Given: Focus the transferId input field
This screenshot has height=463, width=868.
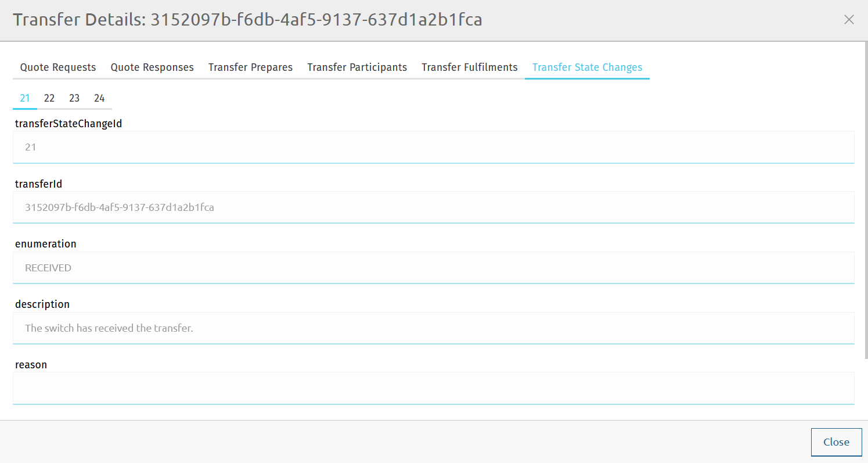Looking at the screenshot, I should click(x=433, y=207).
